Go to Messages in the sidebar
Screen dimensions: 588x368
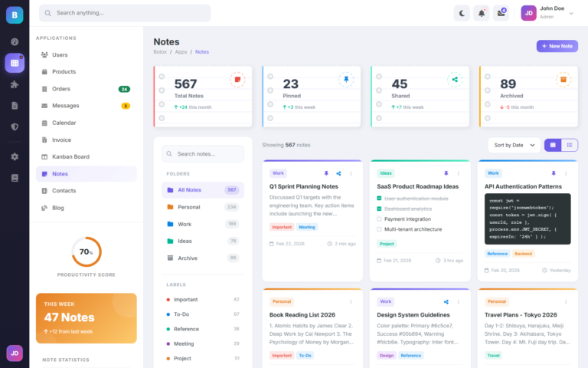(x=65, y=106)
